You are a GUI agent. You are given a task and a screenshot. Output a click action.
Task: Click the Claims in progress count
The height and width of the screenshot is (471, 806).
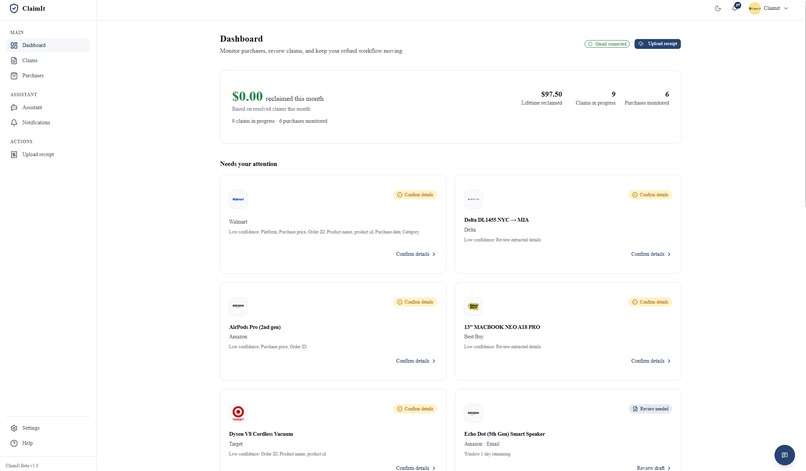613,94
